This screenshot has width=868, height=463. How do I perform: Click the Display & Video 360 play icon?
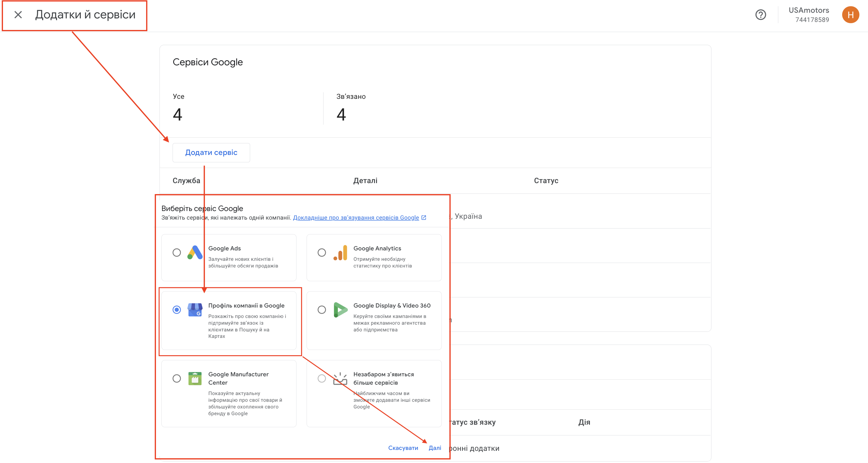pos(340,310)
